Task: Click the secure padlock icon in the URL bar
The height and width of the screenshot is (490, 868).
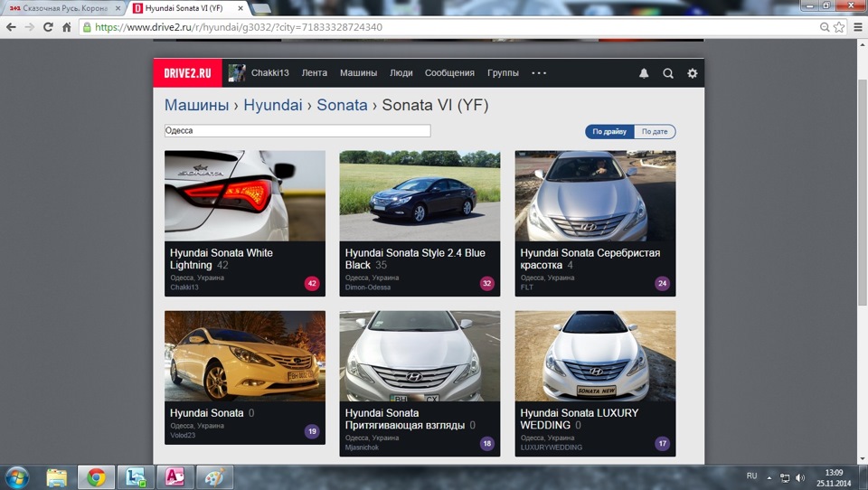Action: pos(87,27)
